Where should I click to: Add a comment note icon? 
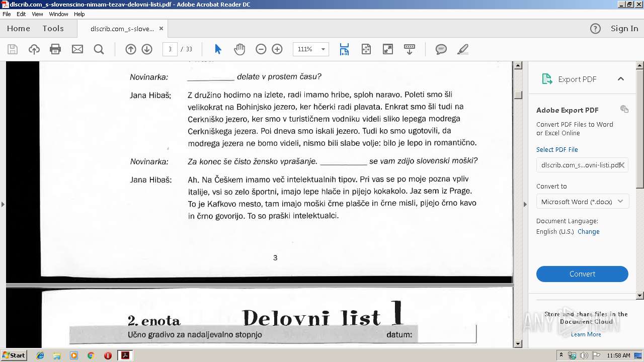pos(441,49)
